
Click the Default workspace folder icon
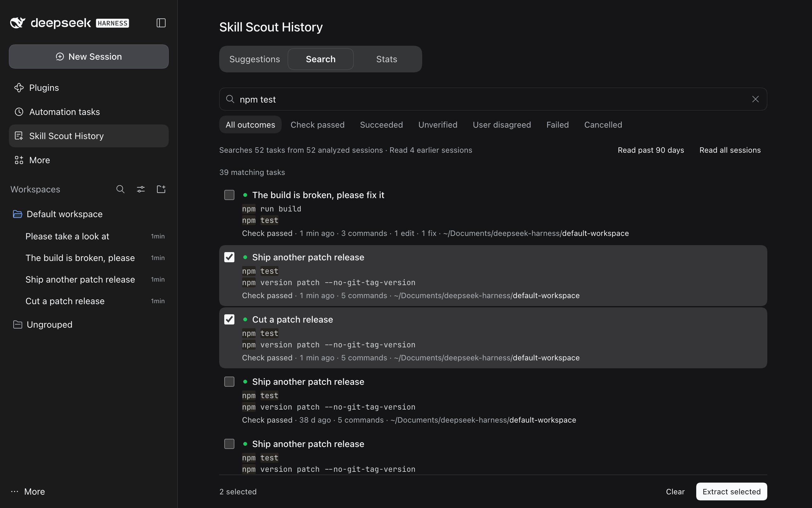point(17,214)
